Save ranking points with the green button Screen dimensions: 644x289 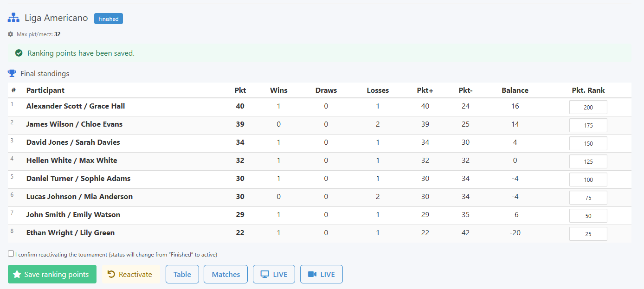click(x=52, y=274)
